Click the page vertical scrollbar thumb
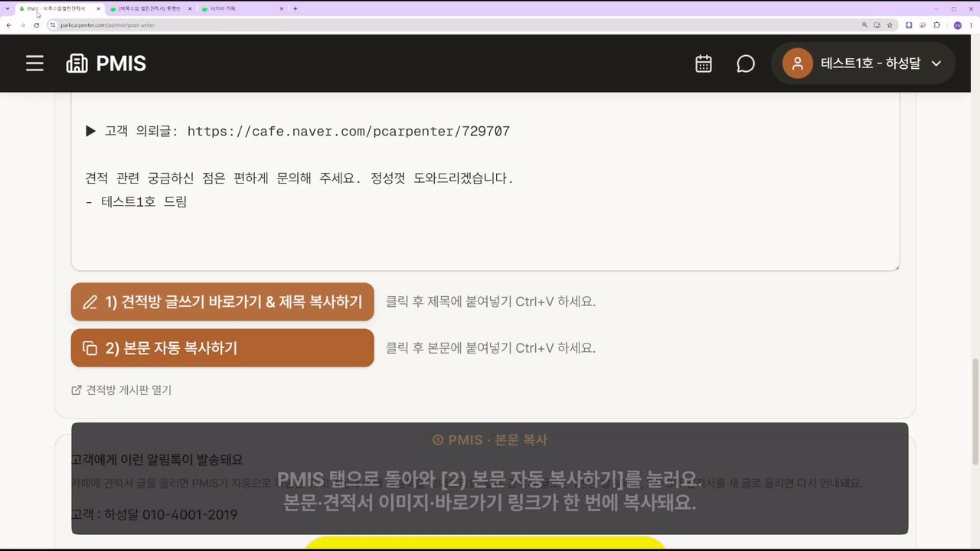The width and height of the screenshot is (980, 551). 975,411
